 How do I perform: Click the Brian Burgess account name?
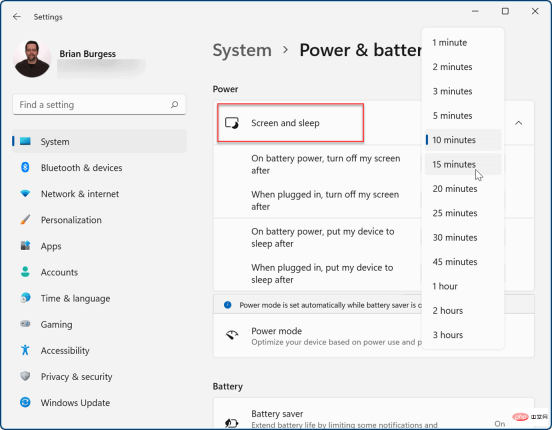coord(87,54)
